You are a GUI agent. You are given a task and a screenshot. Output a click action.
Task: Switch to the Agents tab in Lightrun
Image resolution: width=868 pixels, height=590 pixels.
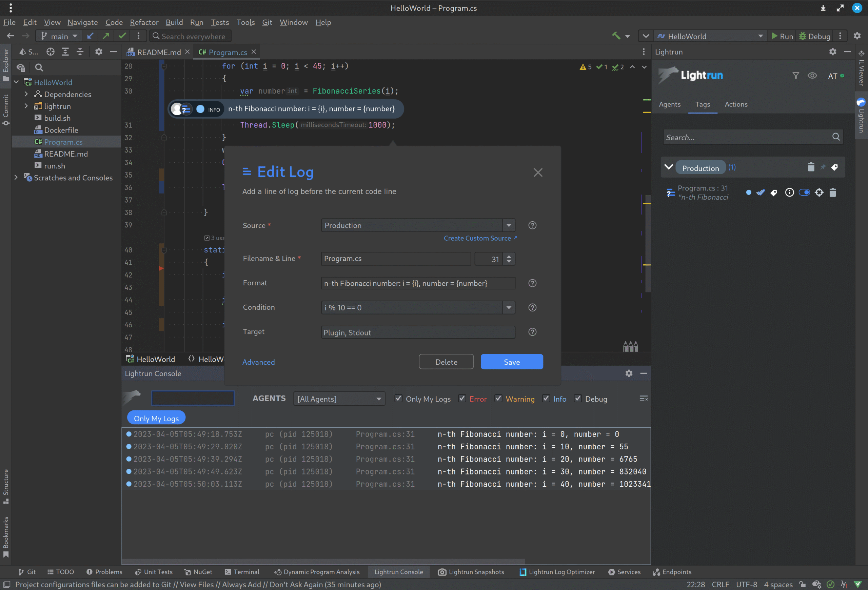(669, 104)
